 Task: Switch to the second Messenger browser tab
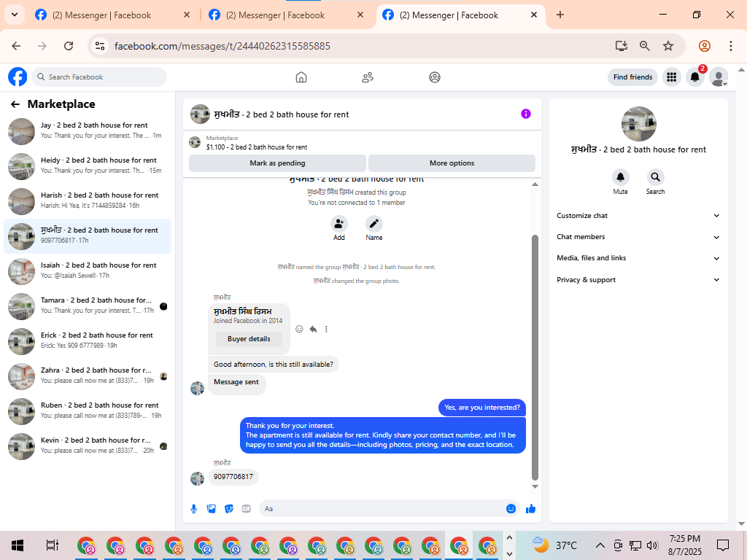[286, 15]
